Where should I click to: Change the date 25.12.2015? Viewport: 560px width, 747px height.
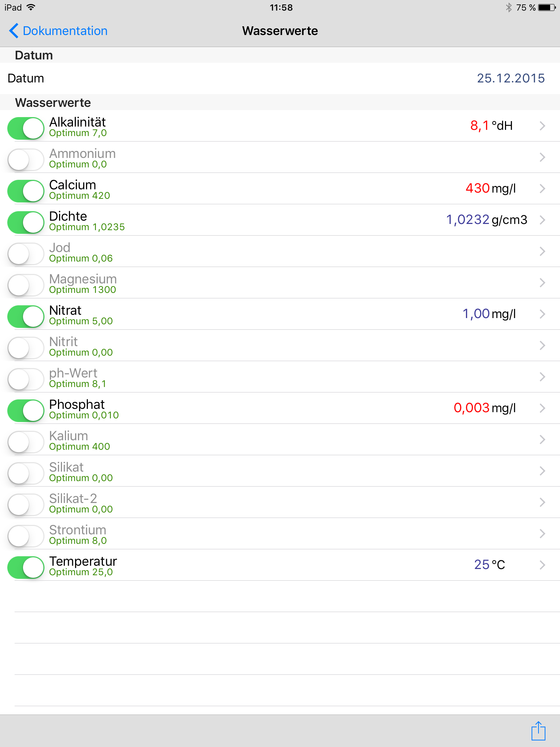[510, 78]
